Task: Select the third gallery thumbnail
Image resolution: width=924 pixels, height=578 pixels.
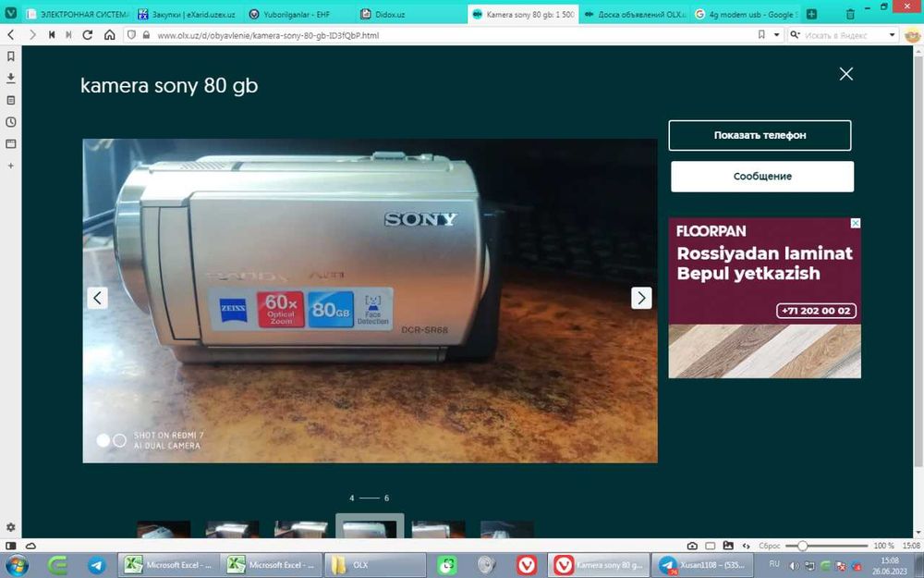Action: [x=300, y=528]
